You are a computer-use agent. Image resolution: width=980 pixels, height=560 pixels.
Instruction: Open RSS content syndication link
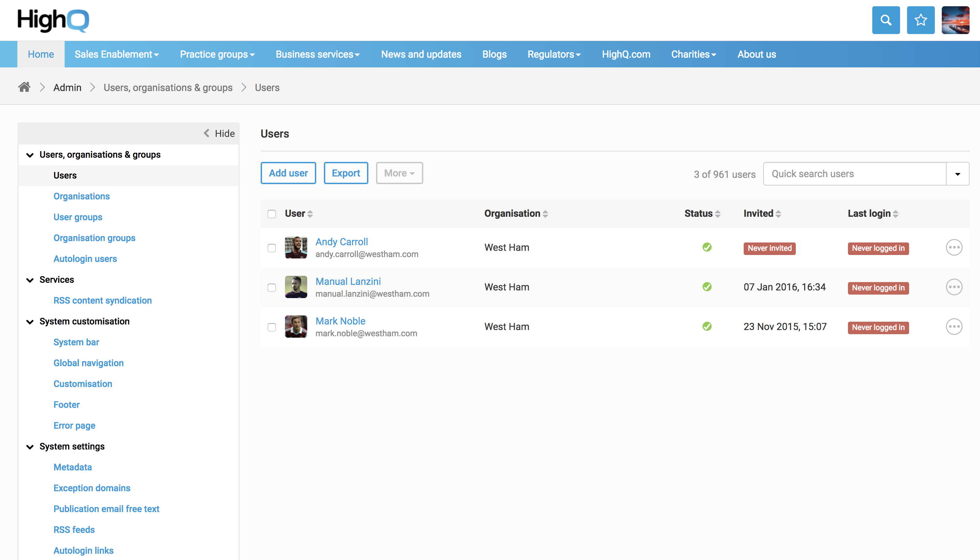(103, 300)
